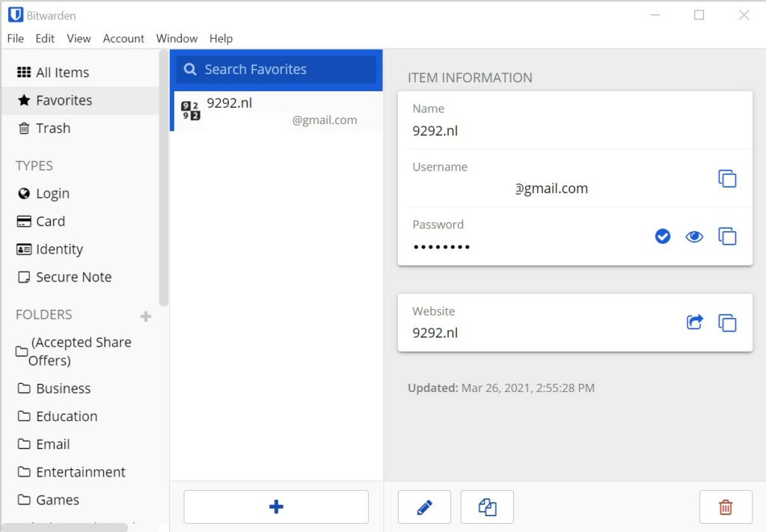Open the (Accepted Share Offers) folder

pyautogui.click(x=74, y=351)
